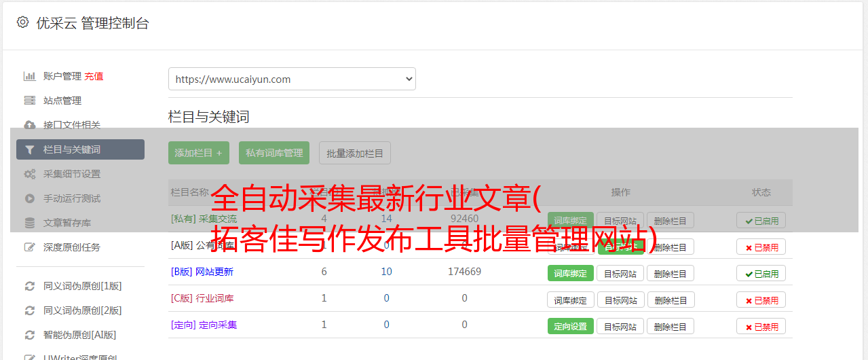Viewport: 868px width, 360px height.
Task: Click 词库绑定 in the 网站更新 row
Action: [571, 274]
